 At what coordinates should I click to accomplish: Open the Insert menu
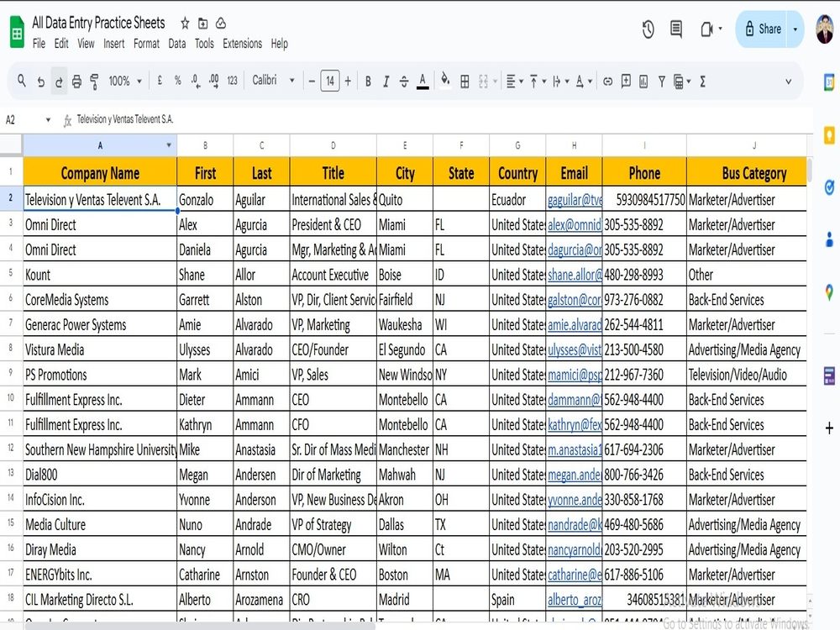point(113,44)
